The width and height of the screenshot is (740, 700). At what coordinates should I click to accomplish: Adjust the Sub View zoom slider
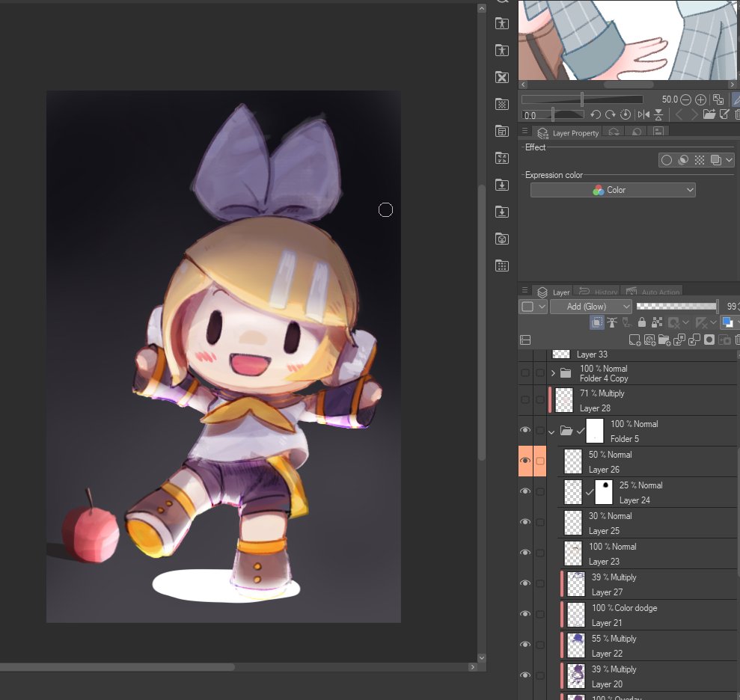click(x=582, y=99)
